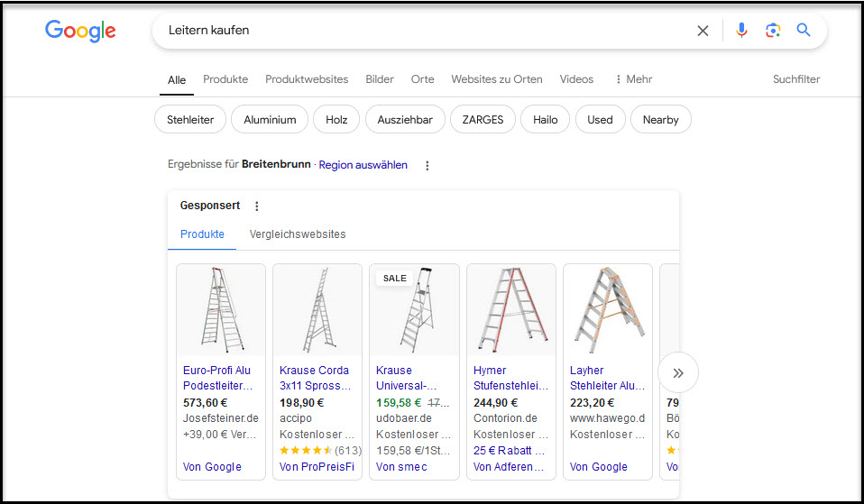Expand the Mehr menu
The image size is (864, 504).
[x=634, y=79]
